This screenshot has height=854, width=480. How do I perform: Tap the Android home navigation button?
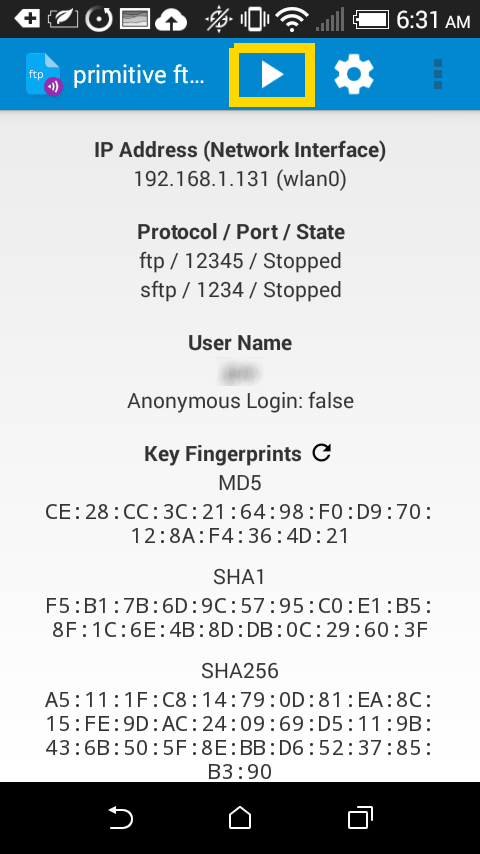pos(240,818)
